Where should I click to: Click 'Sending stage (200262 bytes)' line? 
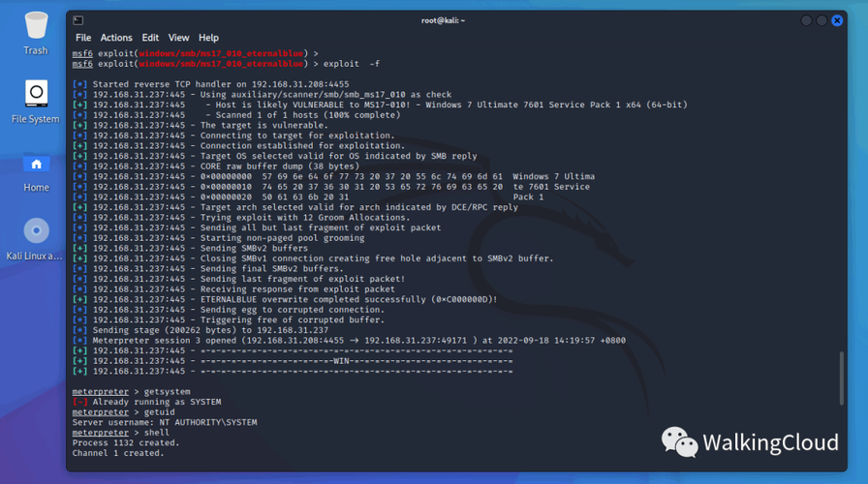[201, 330]
